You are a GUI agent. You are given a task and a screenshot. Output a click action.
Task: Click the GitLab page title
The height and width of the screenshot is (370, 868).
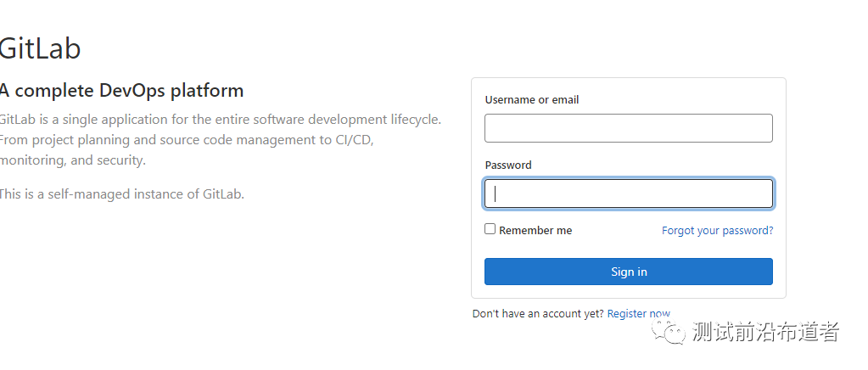pos(40,48)
